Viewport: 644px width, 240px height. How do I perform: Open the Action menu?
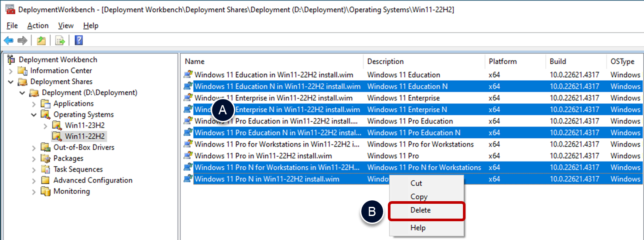(38, 26)
